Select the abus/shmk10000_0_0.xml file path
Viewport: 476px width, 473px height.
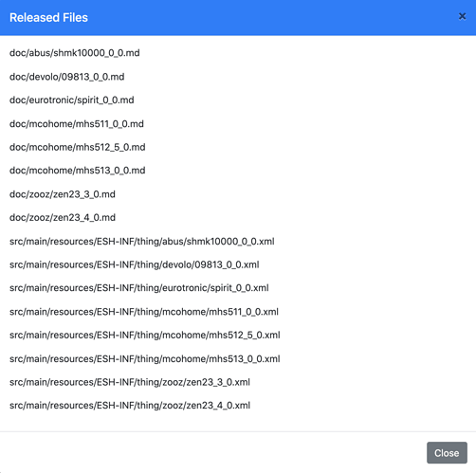[142, 242]
